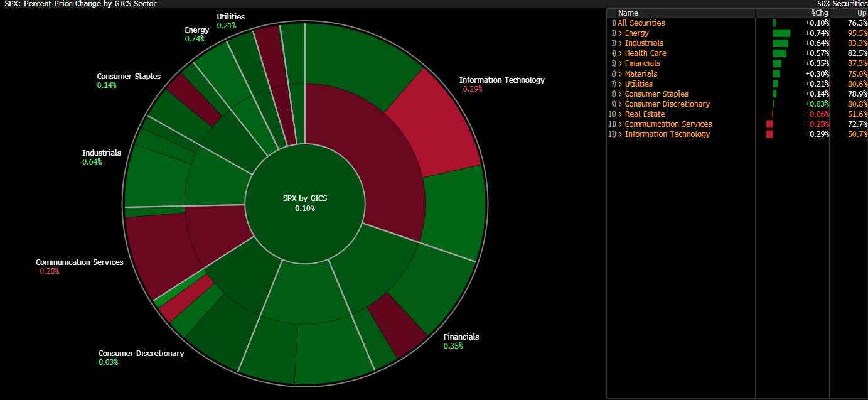
Task: Select the Materials row in the table
Action: coord(641,74)
